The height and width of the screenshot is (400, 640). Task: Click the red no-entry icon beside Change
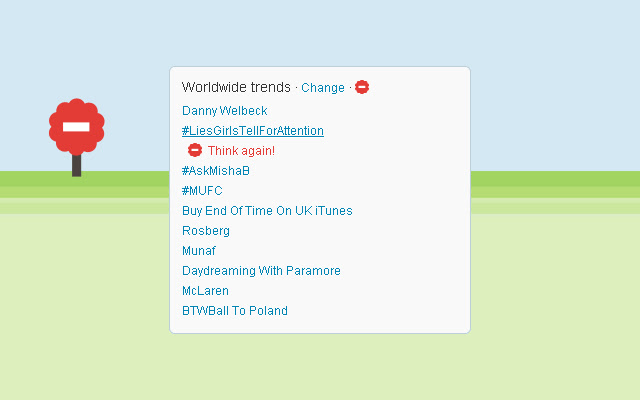tap(362, 87)
